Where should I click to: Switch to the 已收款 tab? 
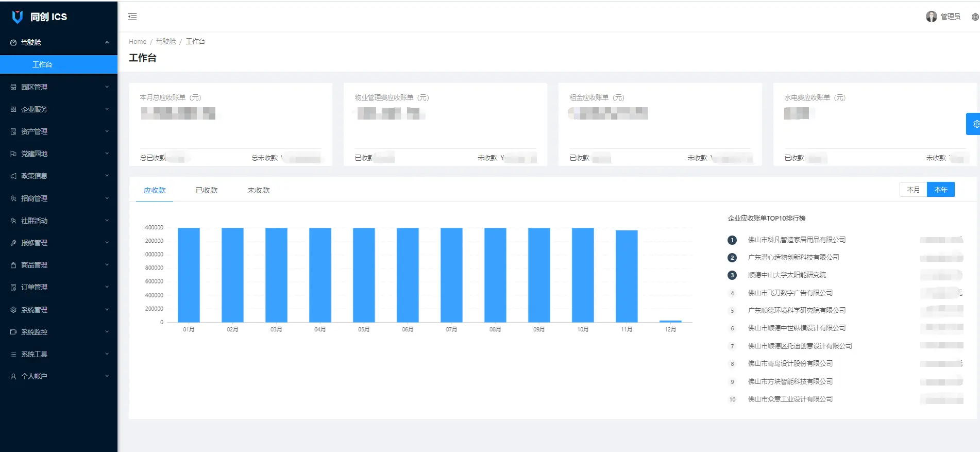[207, 190]
